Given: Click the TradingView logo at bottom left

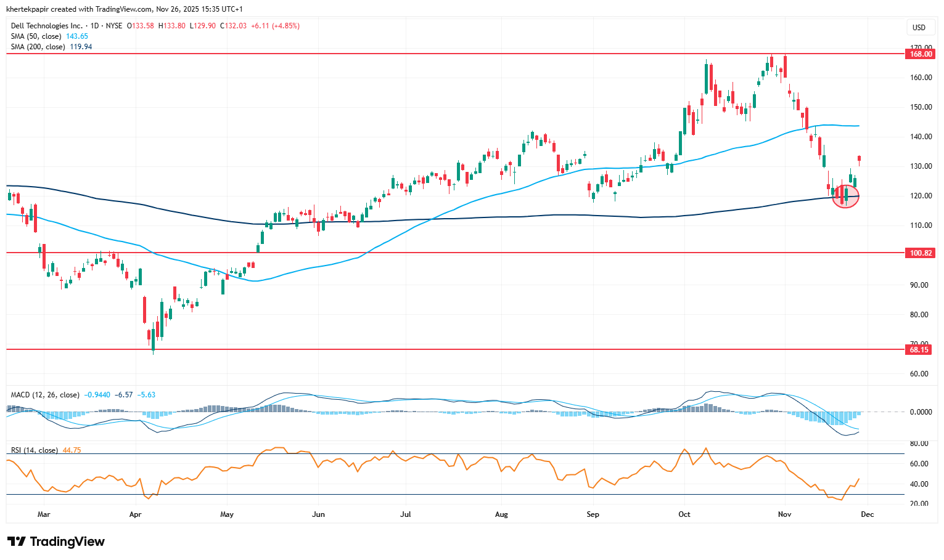Looking at the screenshot, I should 56,542.
